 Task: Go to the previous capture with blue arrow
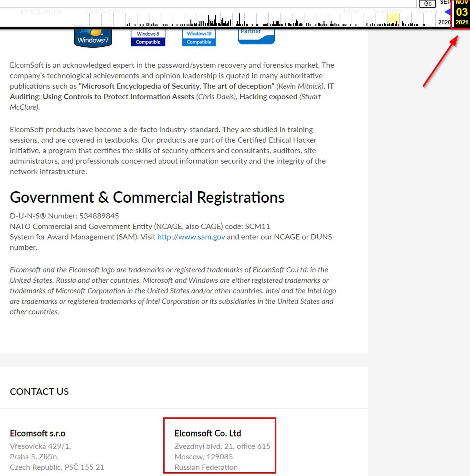pos(448,12)
